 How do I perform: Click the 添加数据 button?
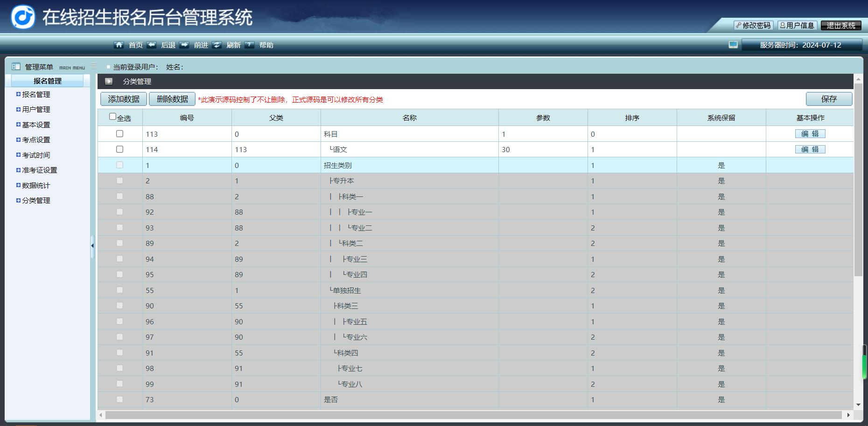(x=124, y=99)
